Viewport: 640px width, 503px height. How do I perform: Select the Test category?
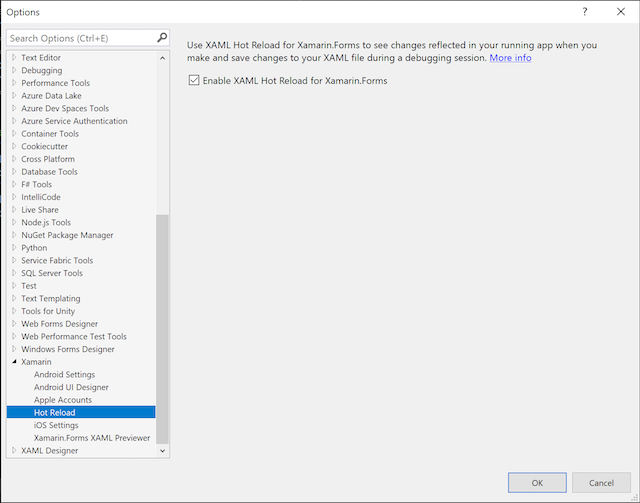[29, 285]
